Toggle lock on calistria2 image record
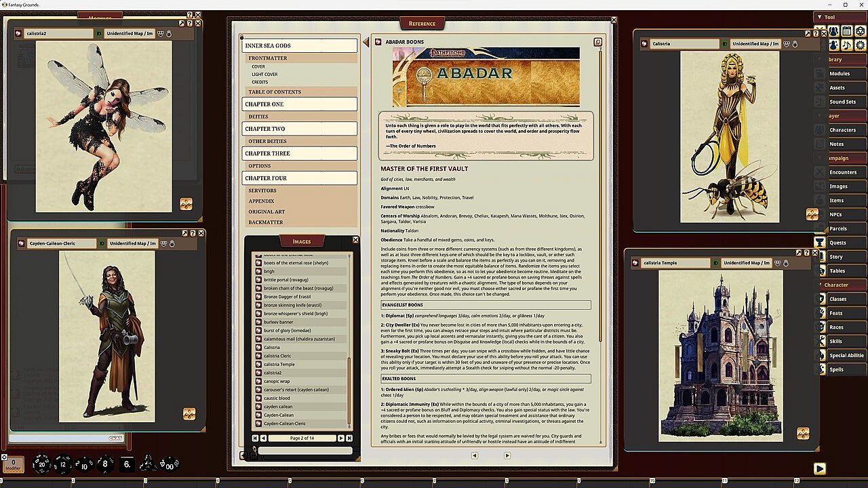 point(170,33)
